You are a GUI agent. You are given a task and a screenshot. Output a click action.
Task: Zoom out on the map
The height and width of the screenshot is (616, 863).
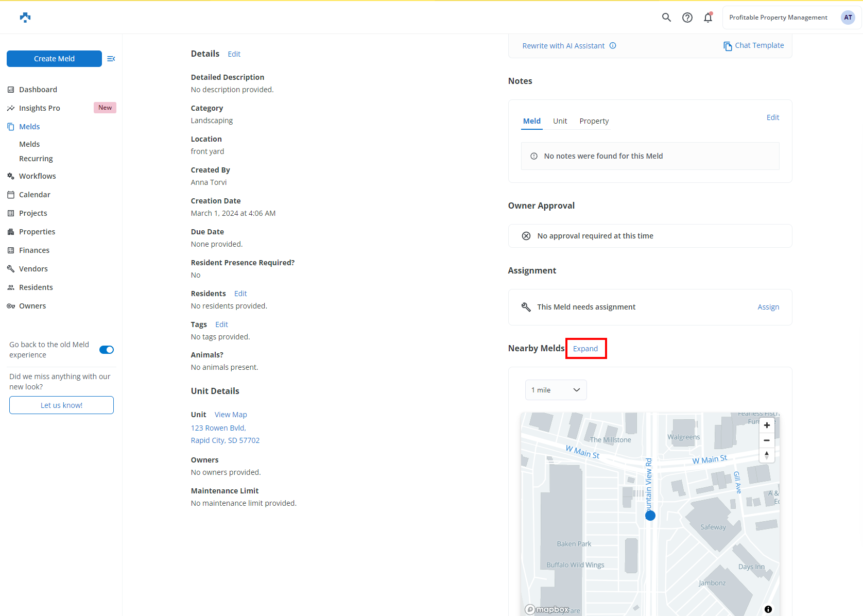tap(767, 440)
